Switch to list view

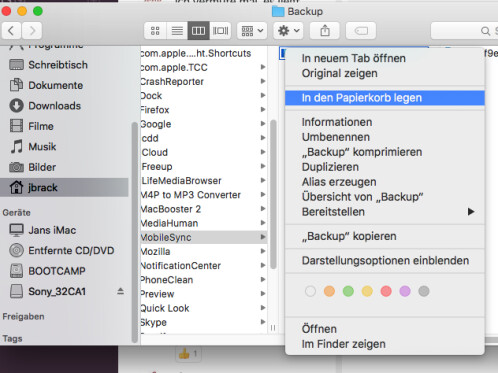[x=177, y=31]
